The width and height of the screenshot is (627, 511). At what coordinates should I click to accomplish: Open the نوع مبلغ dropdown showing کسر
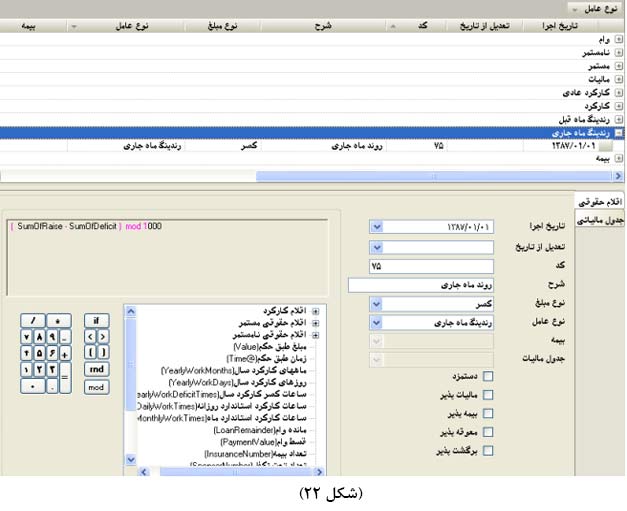(376, 304)
